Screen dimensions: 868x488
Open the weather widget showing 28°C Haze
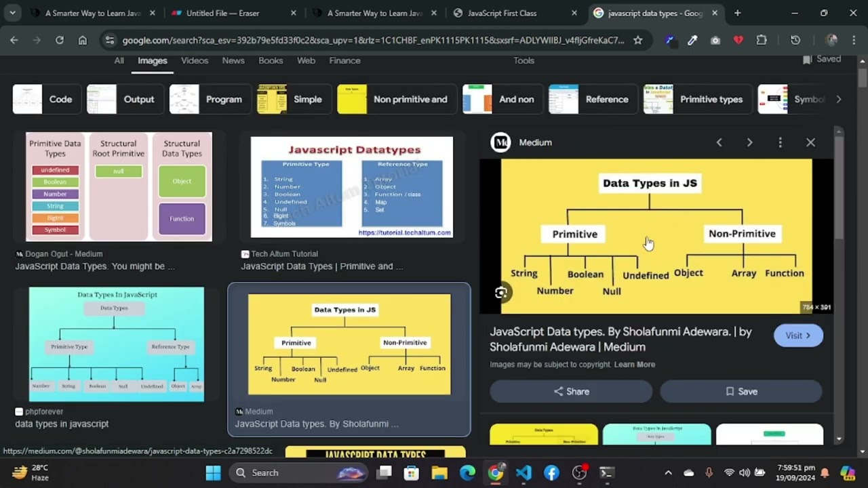tap(31, 472)
